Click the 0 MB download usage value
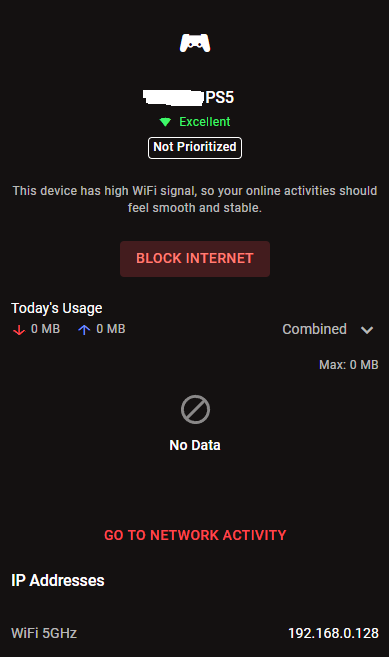Image resolution: width=389 pixels, height=657 pixels. [x=45, y=329]
